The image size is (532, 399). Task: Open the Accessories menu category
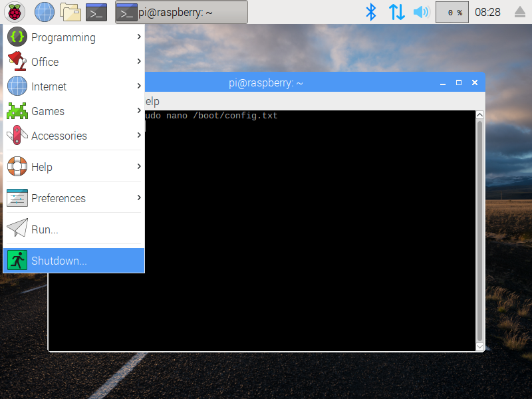tap(74, 136)
